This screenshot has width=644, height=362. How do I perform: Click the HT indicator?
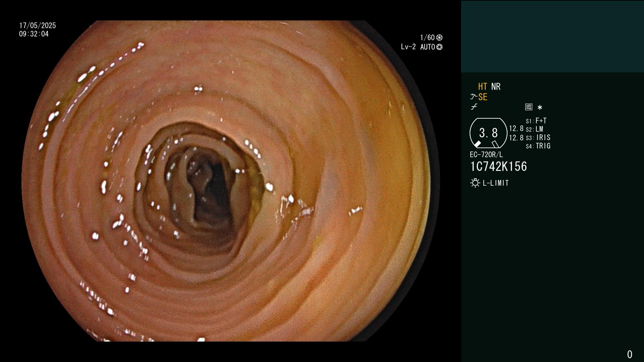pos(482,86)
